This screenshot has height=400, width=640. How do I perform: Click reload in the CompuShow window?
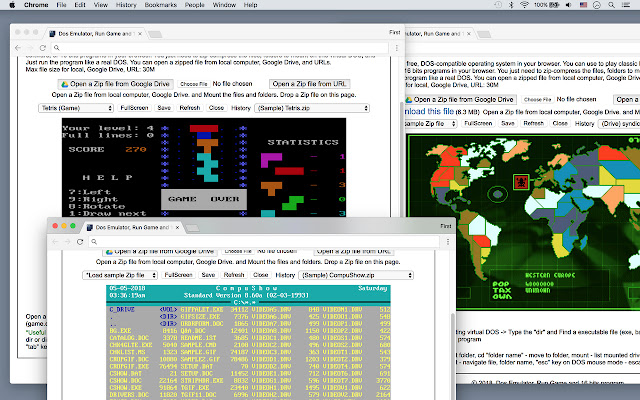[80, 242]
